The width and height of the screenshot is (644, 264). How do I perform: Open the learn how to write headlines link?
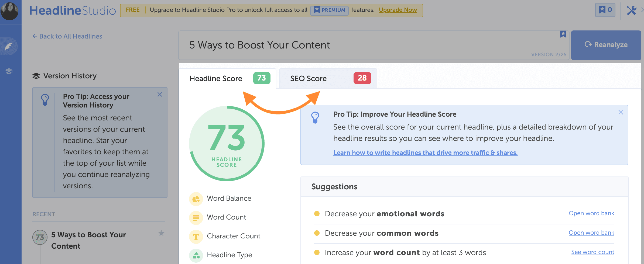(425, 153)
